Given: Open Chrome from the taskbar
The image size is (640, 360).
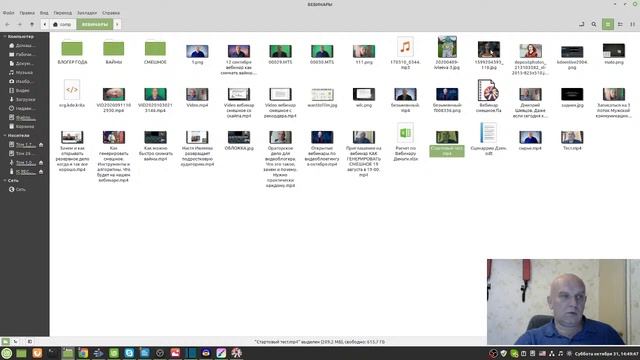Looking at the screenshot, I should pos(83,353).
